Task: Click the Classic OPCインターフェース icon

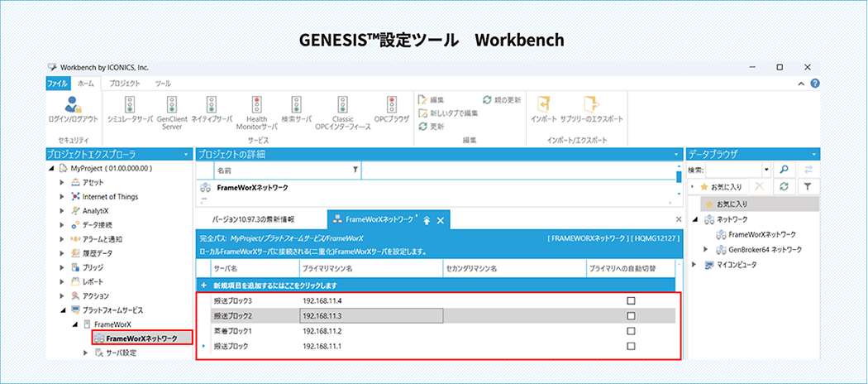Action: (x=342, y=104)
